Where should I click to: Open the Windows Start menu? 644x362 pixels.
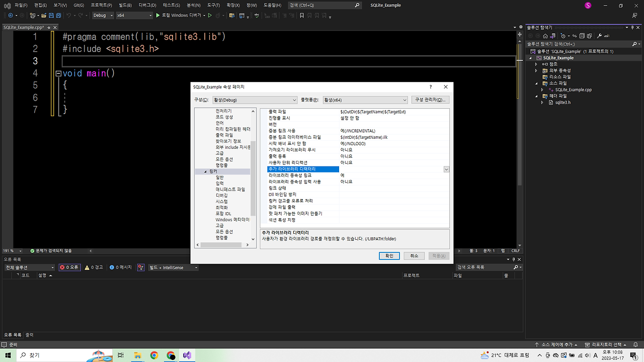8,355
